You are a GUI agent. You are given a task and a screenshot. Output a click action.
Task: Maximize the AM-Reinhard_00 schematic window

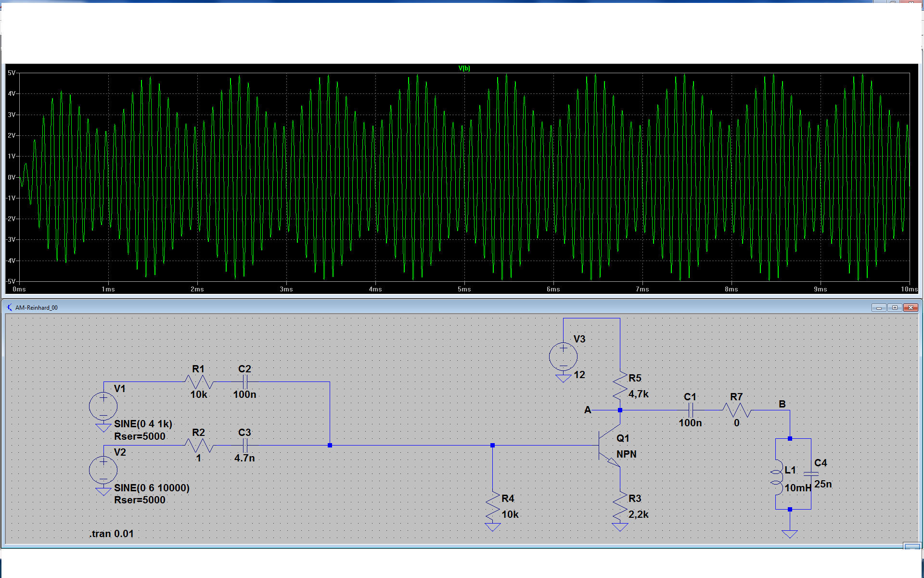(895, 307)
